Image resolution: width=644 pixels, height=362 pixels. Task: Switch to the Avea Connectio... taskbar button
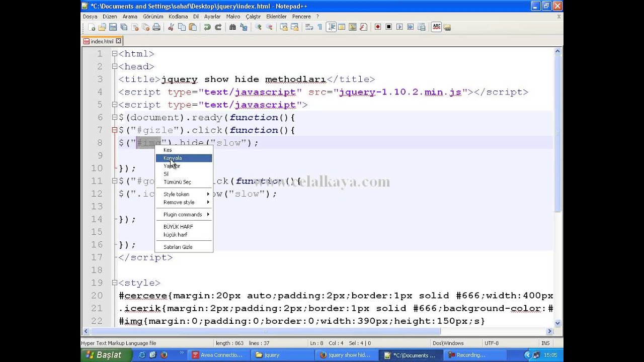[x=218, y=355]
